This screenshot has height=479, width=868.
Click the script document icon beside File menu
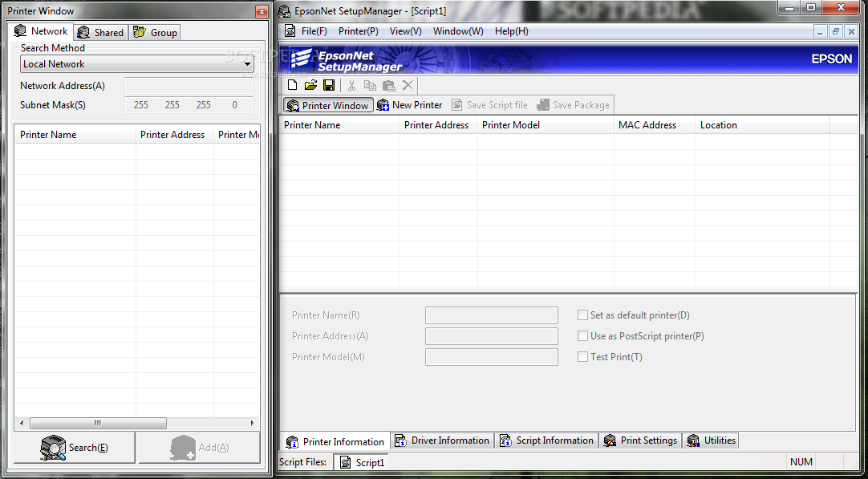(x=290, y=31)
